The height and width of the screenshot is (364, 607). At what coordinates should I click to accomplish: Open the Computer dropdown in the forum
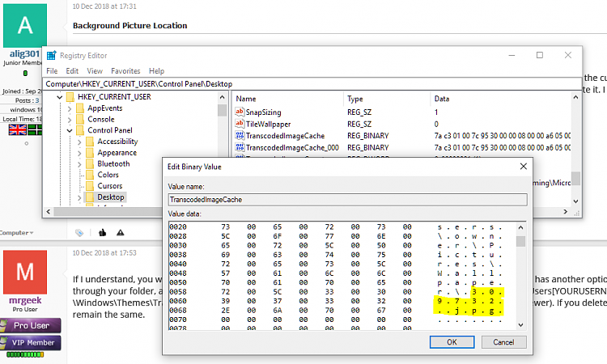point(16,233)
